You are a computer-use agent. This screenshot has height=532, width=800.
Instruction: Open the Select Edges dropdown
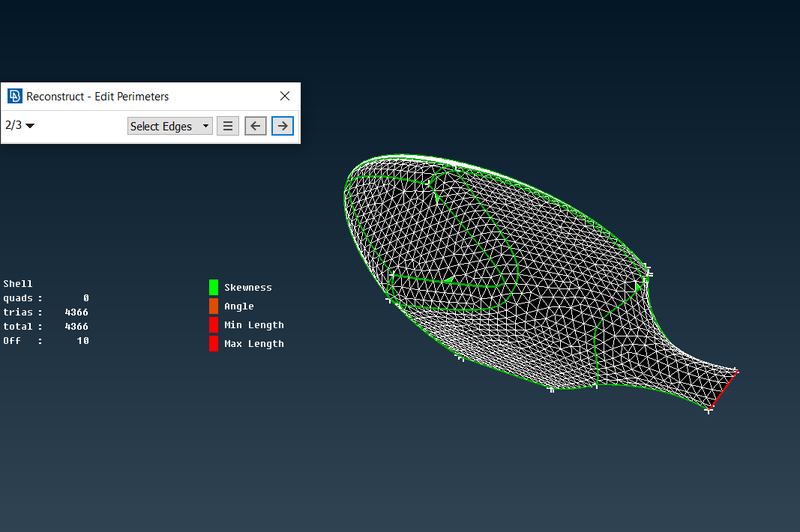pyautogui.click(x=170, y=126)
